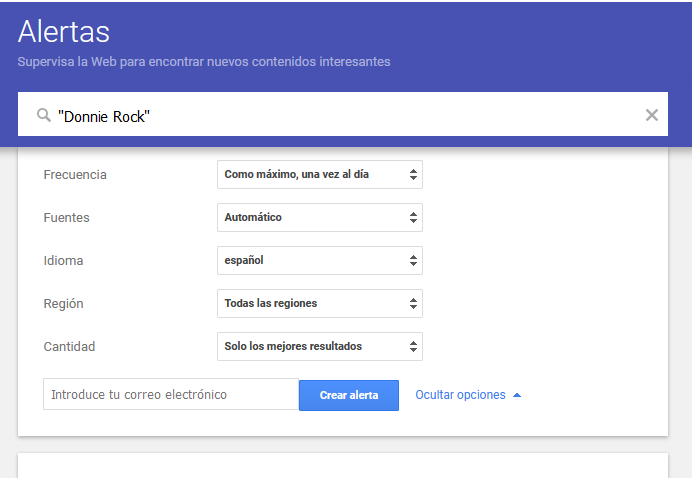Focus the email address input field
Image resolution: width=692 pixels, height=478 pixels.
click(170, 395)
